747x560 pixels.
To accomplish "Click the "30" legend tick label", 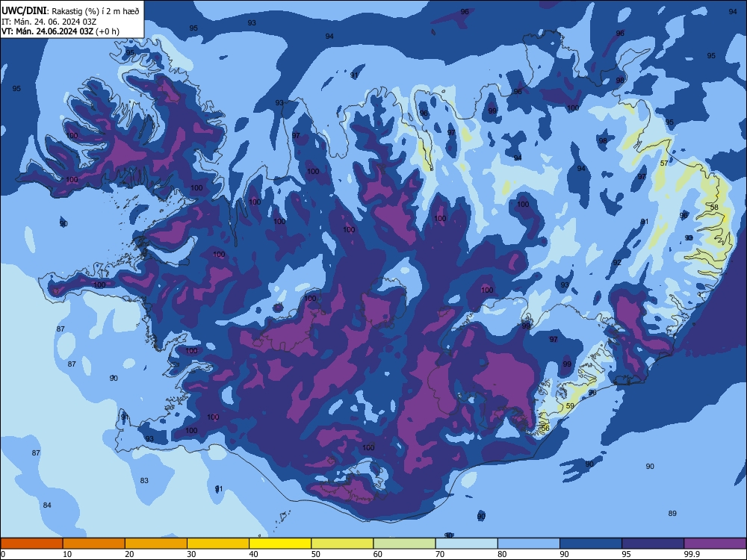I will pyautogui.click(x=191, y=554).
